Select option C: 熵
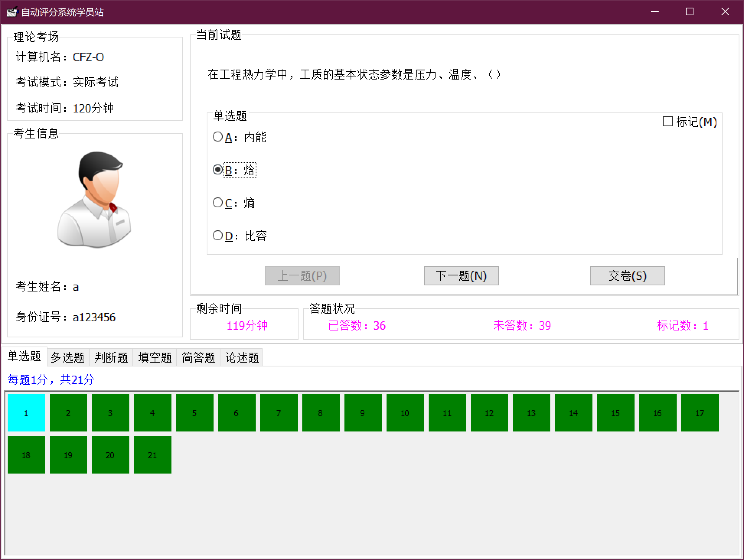 [x=218, y=203]
